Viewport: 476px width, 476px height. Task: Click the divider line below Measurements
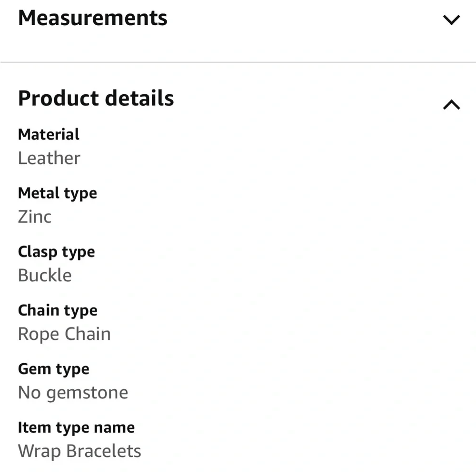coord(238,62)
